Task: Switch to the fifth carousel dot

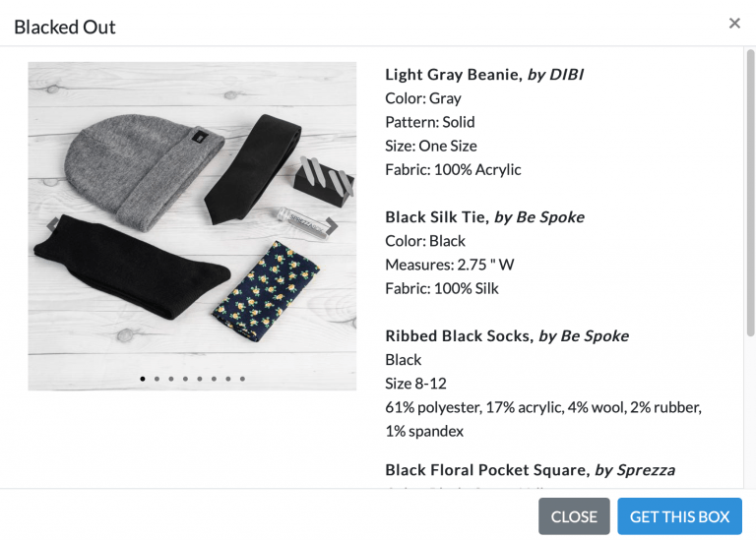Action: coord(200,379)
